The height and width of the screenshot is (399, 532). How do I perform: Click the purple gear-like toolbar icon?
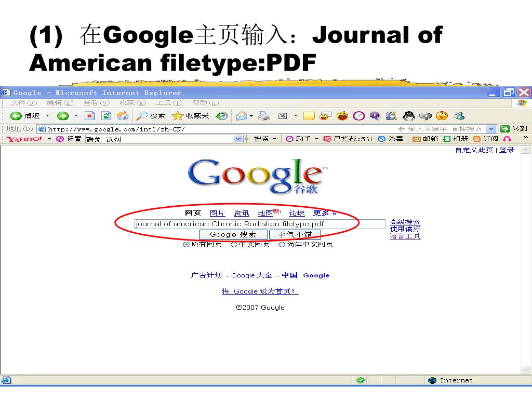coord(375,116)
